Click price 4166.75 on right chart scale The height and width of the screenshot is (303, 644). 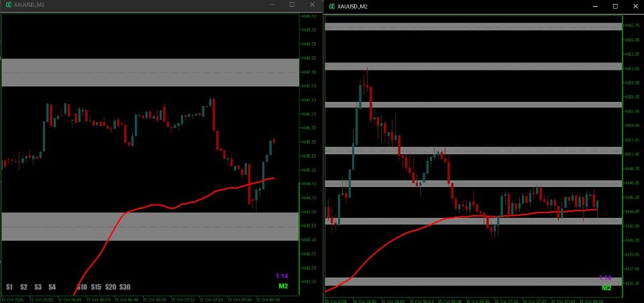[632, 25]
